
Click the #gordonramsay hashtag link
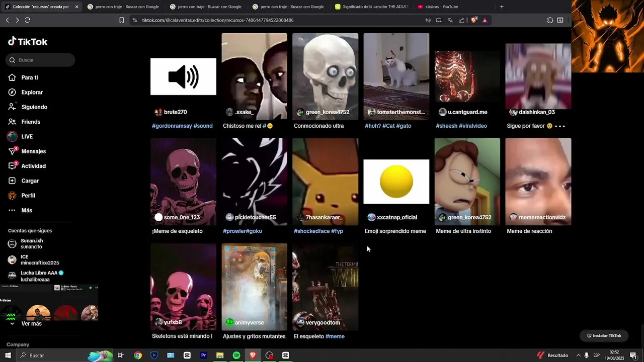[x=172, y=126]
